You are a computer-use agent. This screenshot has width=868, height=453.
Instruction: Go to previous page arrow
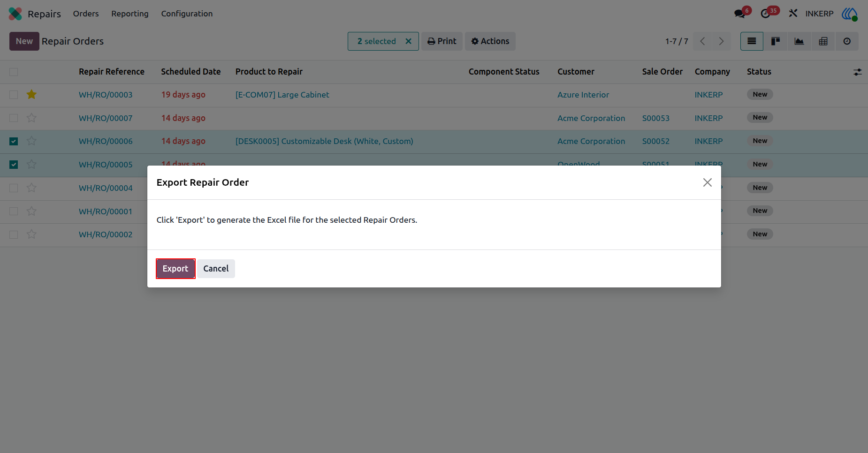pyautogui.click(x=702, y=41)
